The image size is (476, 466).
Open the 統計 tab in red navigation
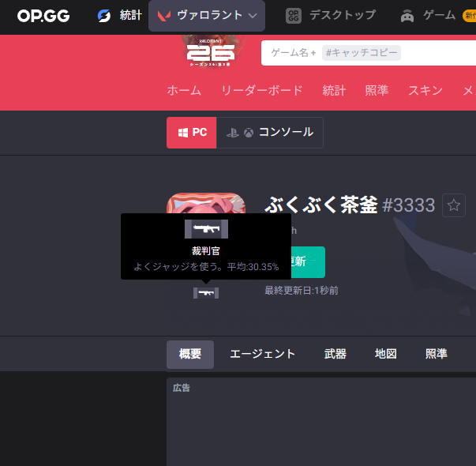(x=334, y=91)
